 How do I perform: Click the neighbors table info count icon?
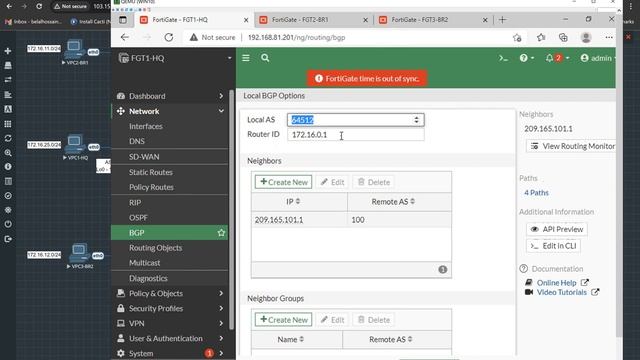tap(442, 269)
